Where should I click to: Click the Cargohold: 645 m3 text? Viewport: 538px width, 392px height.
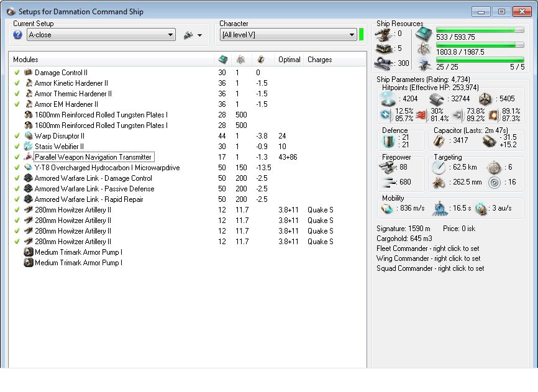coord(404,239)
